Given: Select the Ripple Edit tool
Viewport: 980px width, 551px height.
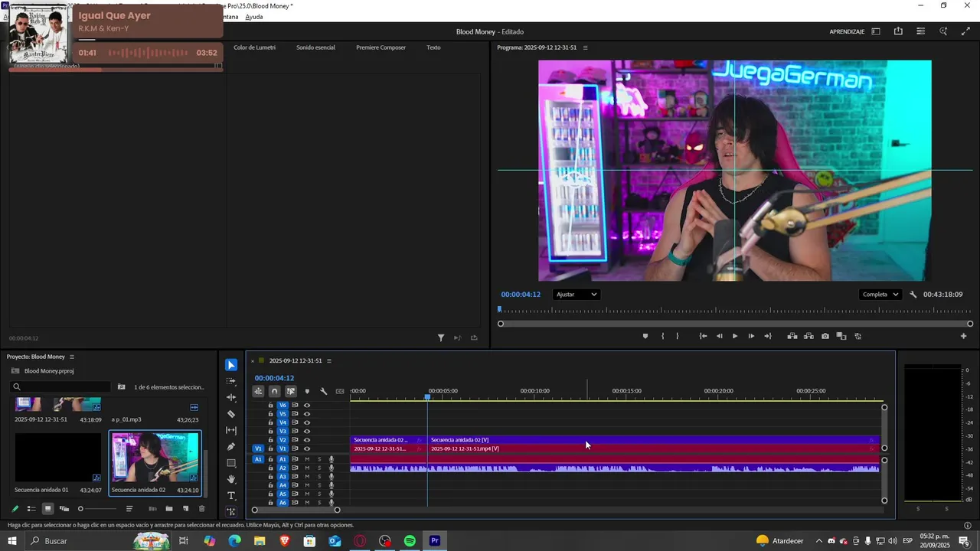Looking at the screenshot, I should pyautogui.click(x=231, y=398).
